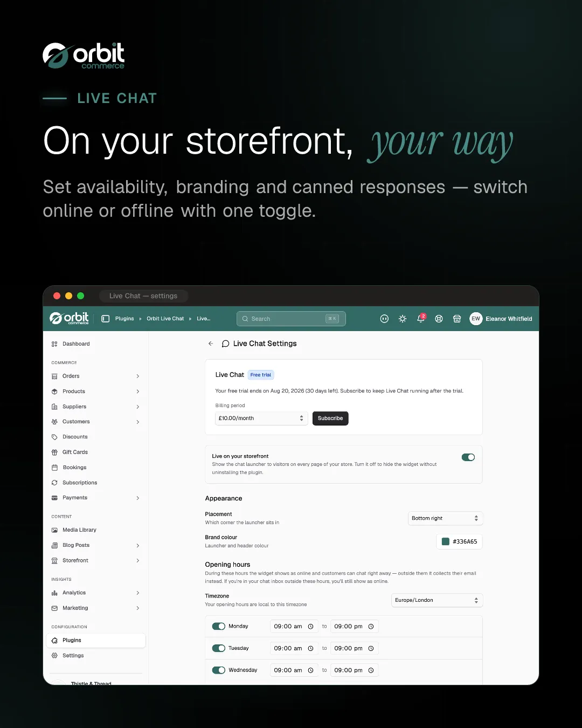Viewport: 582px width, 728px height.
Task: Click the Discounts tag icon
Action: [54, 437]
